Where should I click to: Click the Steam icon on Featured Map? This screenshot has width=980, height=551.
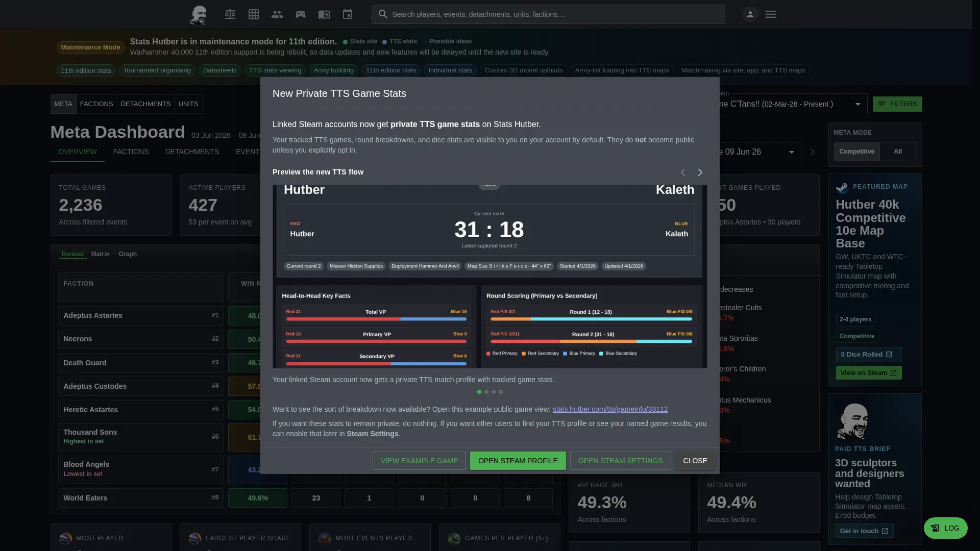pyautogui.click(x=842, y=187)
